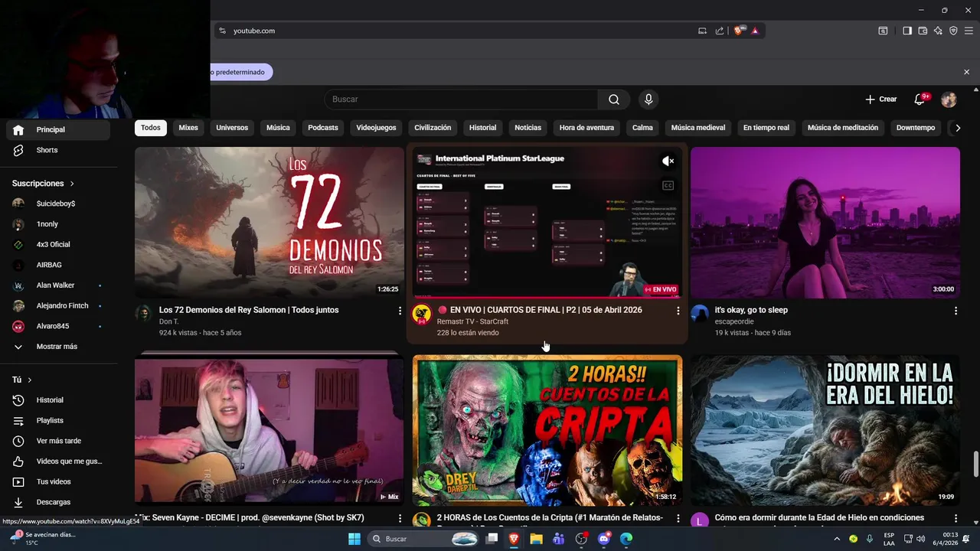Open Videos que me gustan
The width and height of the screenshot is (980, 551).
click(x=58, y=461)
